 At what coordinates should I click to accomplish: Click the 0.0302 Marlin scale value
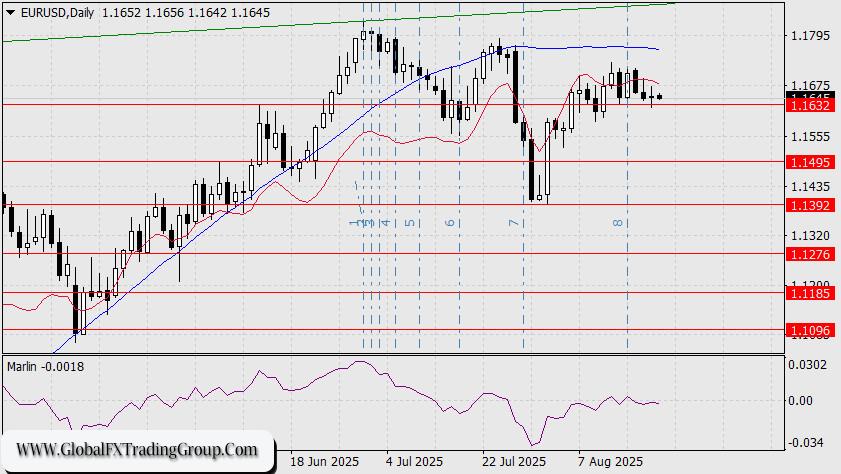coord(806,364)
